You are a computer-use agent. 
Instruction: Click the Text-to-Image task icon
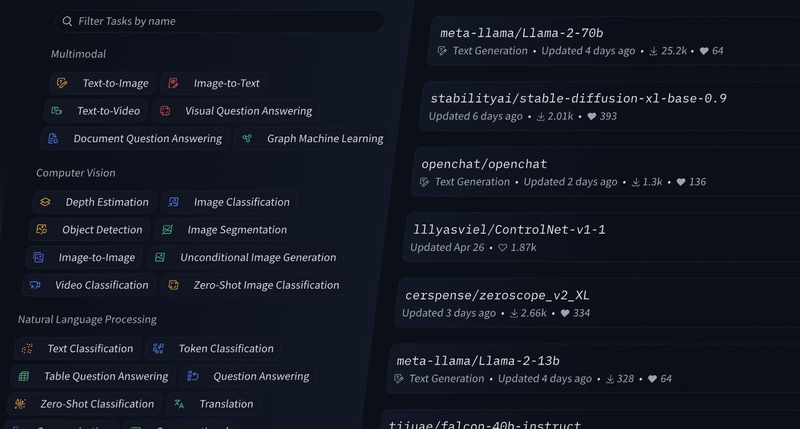(63, 83)
